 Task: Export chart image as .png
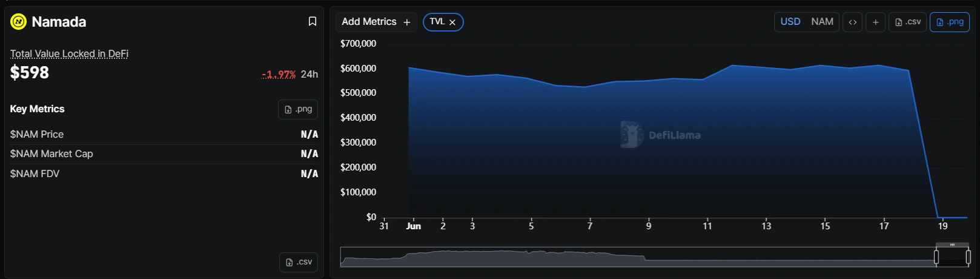pyautogui.click(x=950, y=22)
